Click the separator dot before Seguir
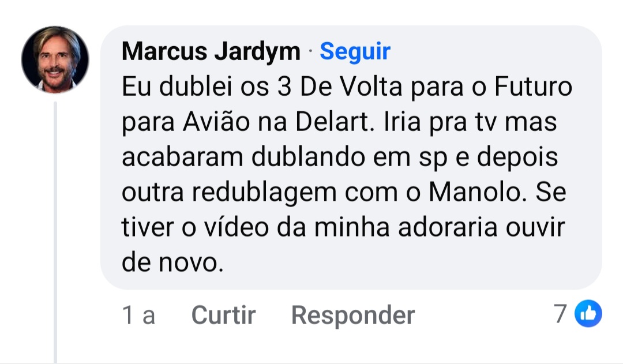Image resolution: width=623 pixels, height=364 pixels. point(310,52)
